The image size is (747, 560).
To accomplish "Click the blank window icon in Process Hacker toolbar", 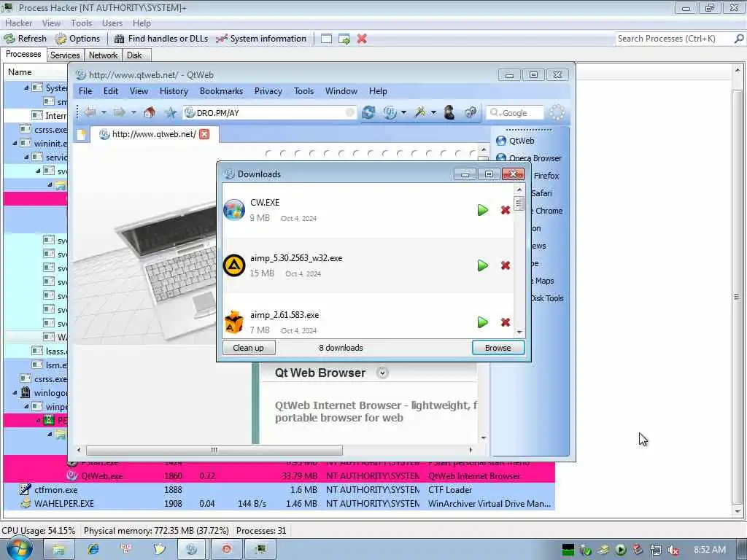I will coord(326,39).
